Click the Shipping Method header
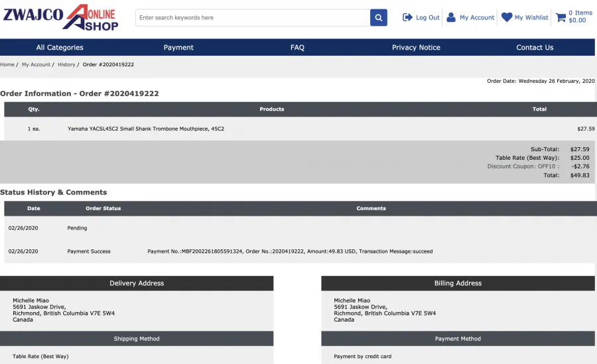Image resolution: width=597 pixels, height=364 pixels. pyautogui.click(x=137, y=339)
